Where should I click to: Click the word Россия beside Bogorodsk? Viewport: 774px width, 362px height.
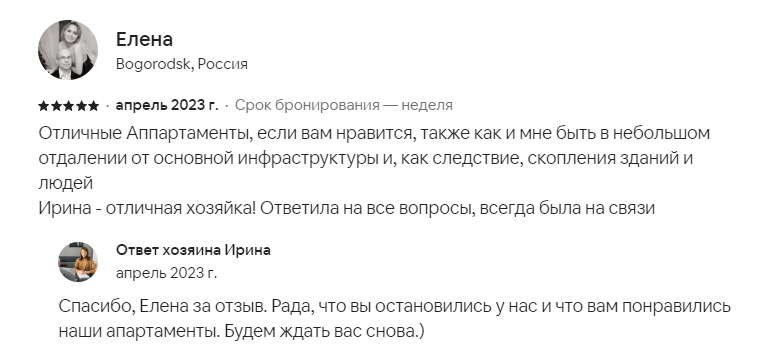pyautogui.click(x=223, y=64)
